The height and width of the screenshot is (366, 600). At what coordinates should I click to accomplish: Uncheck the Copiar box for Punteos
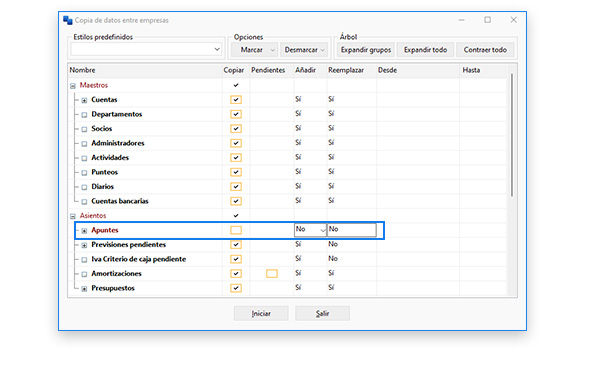236,172
